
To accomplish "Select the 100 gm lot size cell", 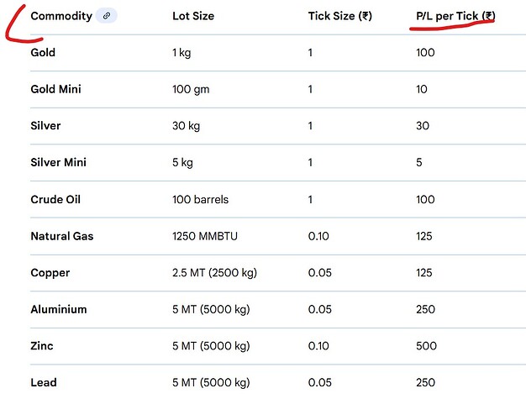I will [x=191, y=89].
